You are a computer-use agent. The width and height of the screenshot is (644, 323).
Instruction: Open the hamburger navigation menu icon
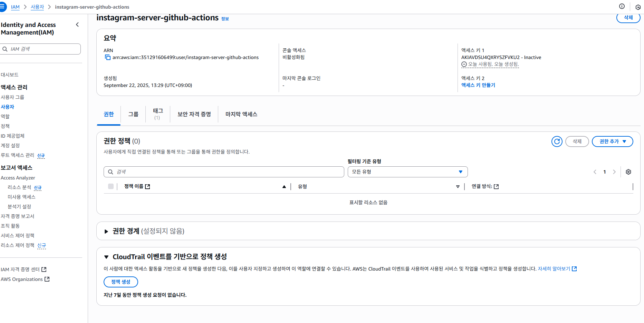point(2,7)
